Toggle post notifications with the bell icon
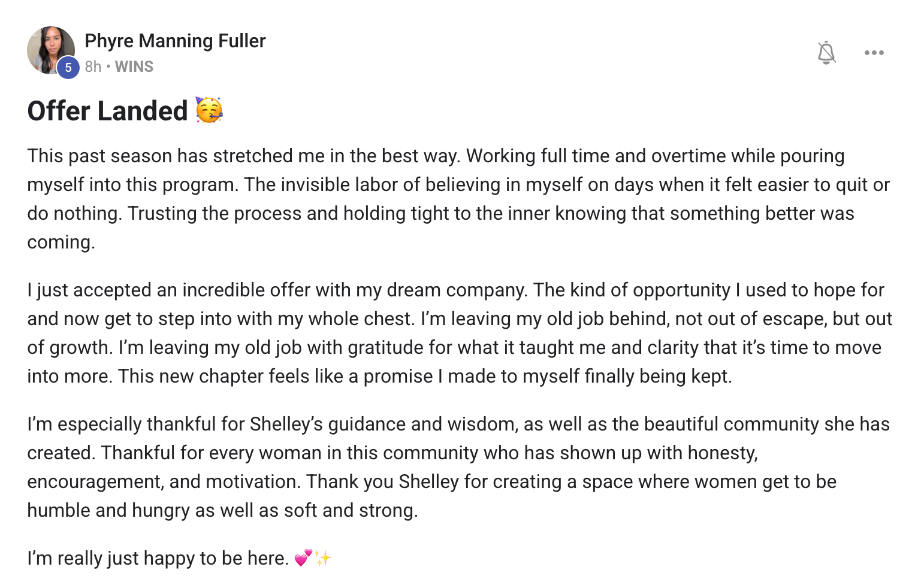This screenshot has height=582, width=924. [826, 53]
